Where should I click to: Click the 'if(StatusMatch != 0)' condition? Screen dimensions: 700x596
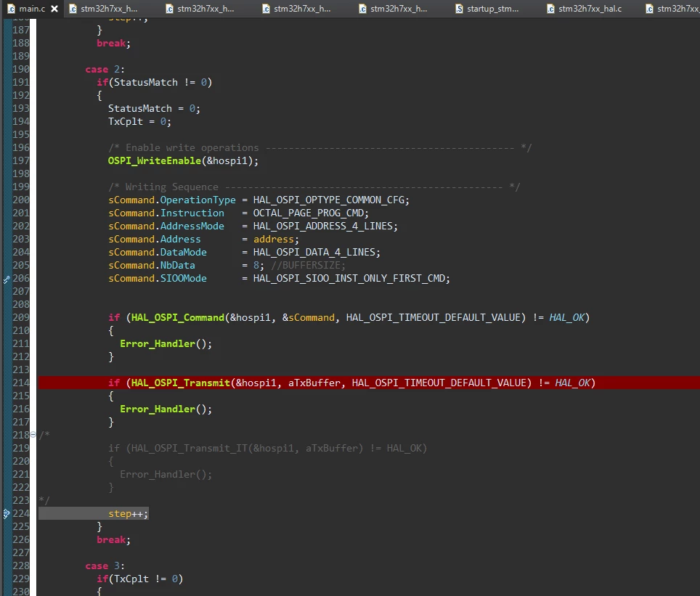(x=155, y=82)
